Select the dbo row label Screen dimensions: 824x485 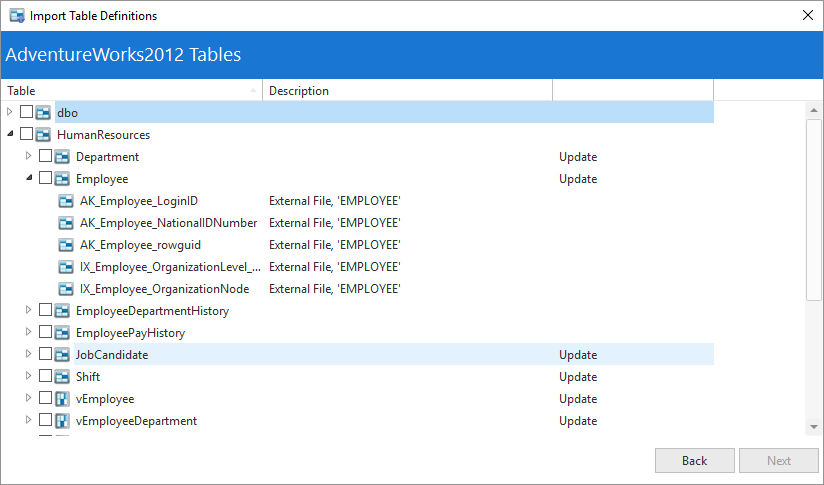point(67,113)
